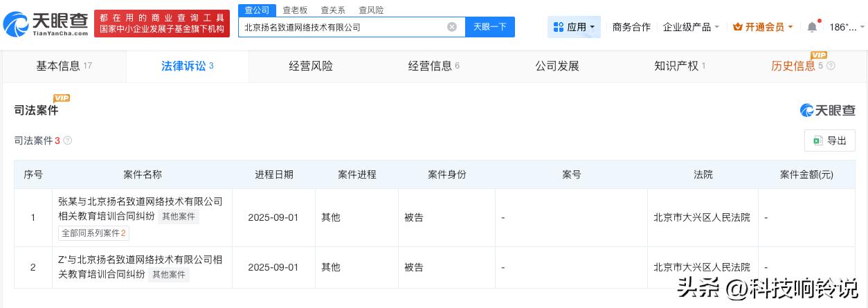Click the 案件进程 column header
The width and height of the screenshot is (868, 308).
tap(357, 174)
